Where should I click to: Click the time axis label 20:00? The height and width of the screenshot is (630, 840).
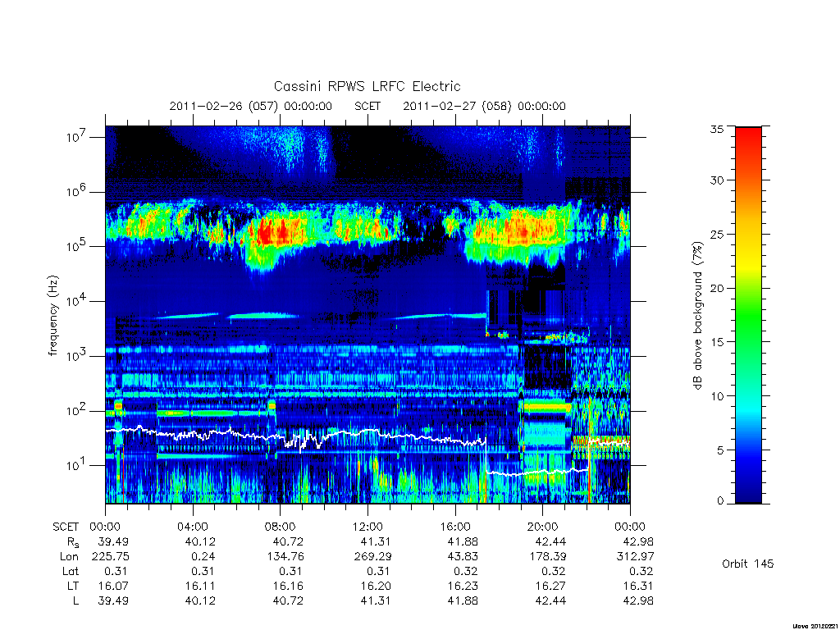click(x=543, y=527)
